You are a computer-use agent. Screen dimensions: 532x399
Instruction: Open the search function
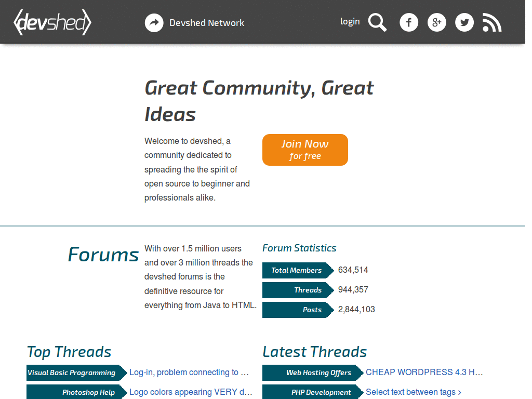pyautogui.click(x=377, y=22)
